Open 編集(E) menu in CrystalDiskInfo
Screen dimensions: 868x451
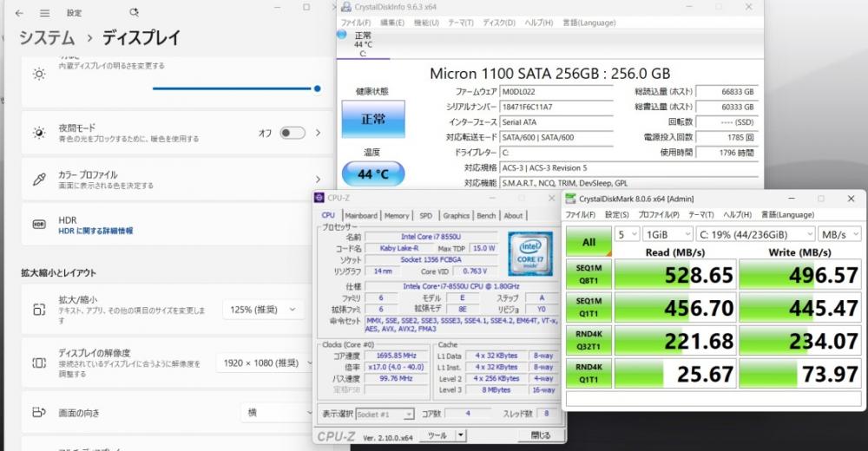(x=392, y=23)
